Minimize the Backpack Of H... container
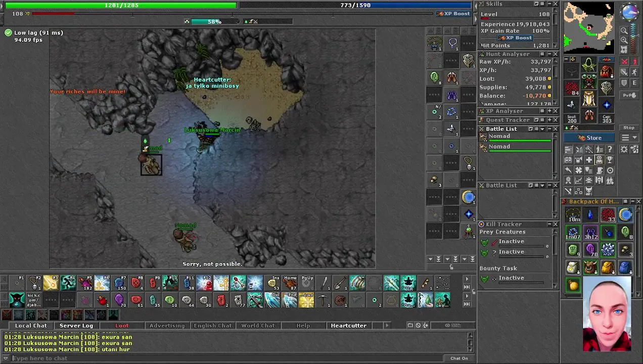Screen dimensions: 643x364 pos(632,202)
